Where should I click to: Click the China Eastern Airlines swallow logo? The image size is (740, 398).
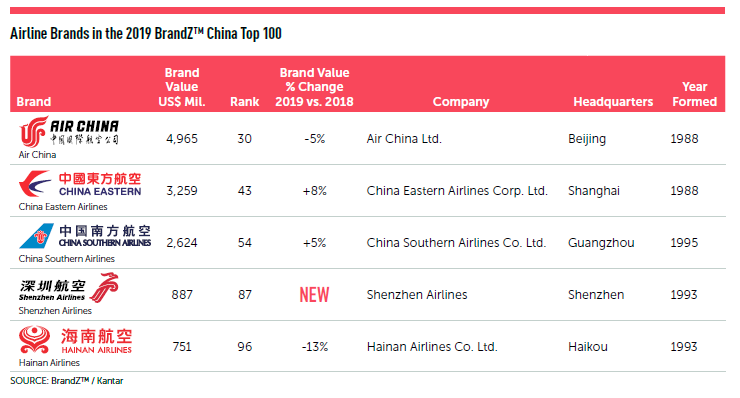[x=35, y=184]
